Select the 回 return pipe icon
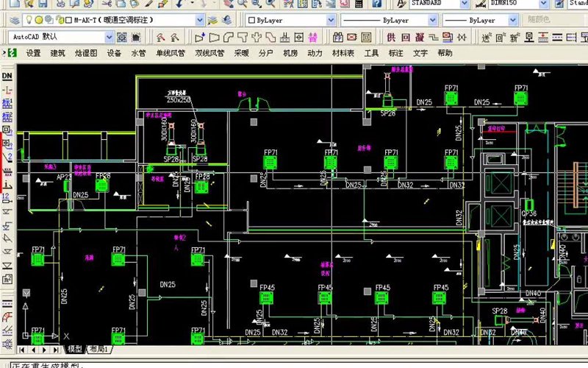Viewport: 588px width, 368px height. [x=406, y=38]
